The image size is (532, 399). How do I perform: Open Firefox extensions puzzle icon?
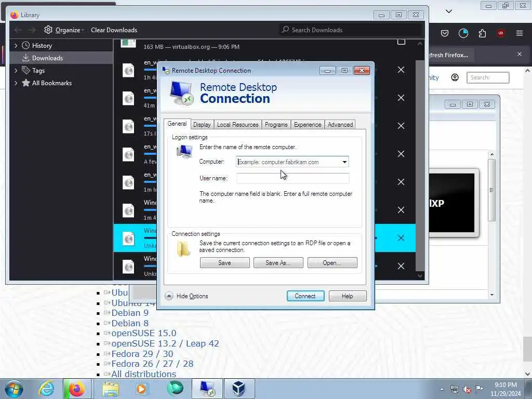482,33
